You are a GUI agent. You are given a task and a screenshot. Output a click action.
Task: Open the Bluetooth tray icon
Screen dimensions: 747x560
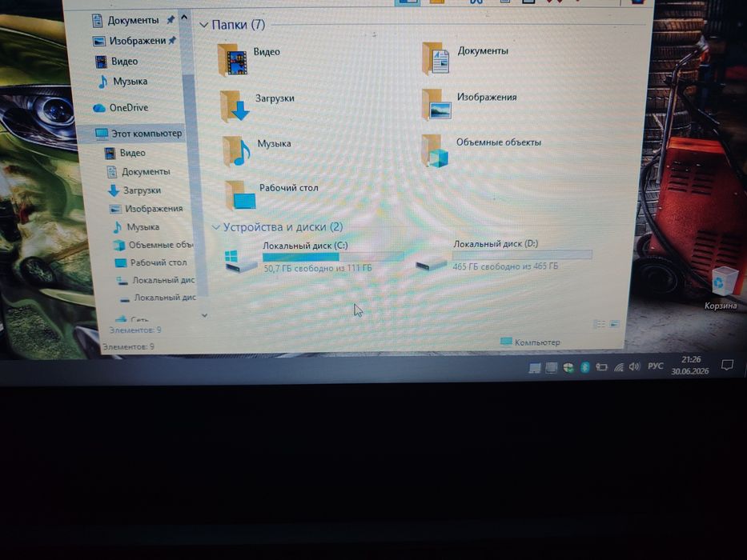(x=585, y=367)
